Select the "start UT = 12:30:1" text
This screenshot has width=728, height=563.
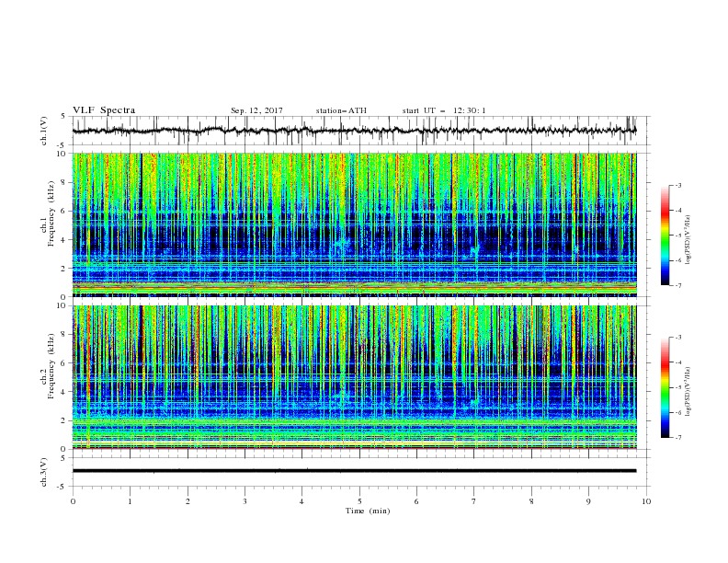coord(444,111)
